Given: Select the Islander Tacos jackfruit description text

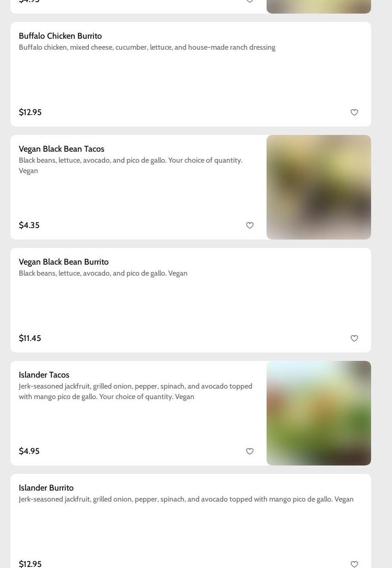Looking at the screenshot, I should coord(135,391).
